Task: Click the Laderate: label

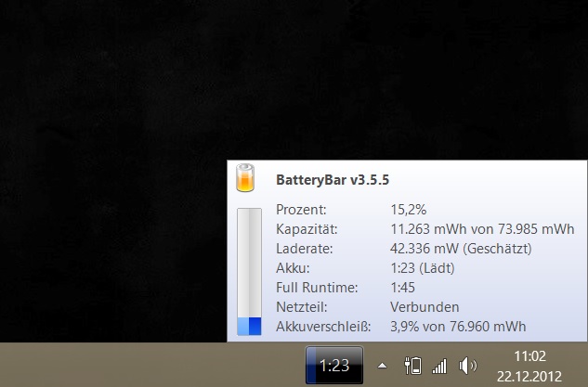Action: coord(304,249)
